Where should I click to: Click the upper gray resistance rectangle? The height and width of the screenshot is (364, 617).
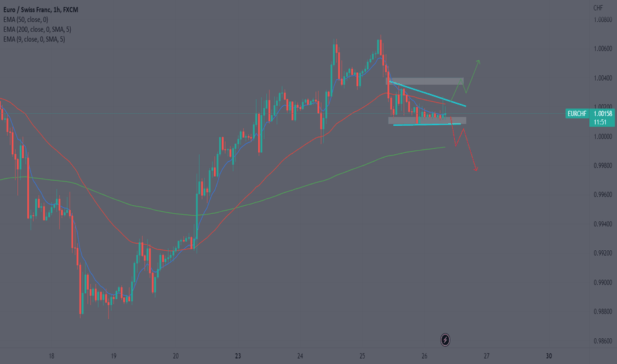(x=424, y=81)
